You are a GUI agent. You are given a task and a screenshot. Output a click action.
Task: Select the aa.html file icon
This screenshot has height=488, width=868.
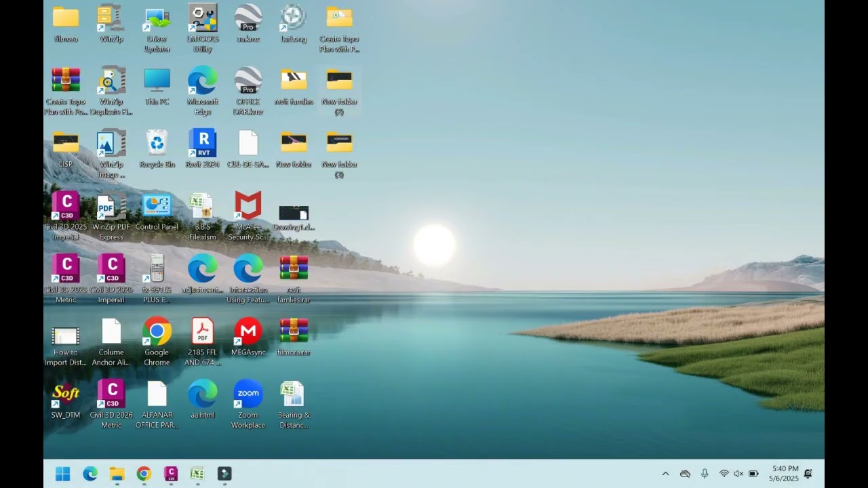pos(202,400)
